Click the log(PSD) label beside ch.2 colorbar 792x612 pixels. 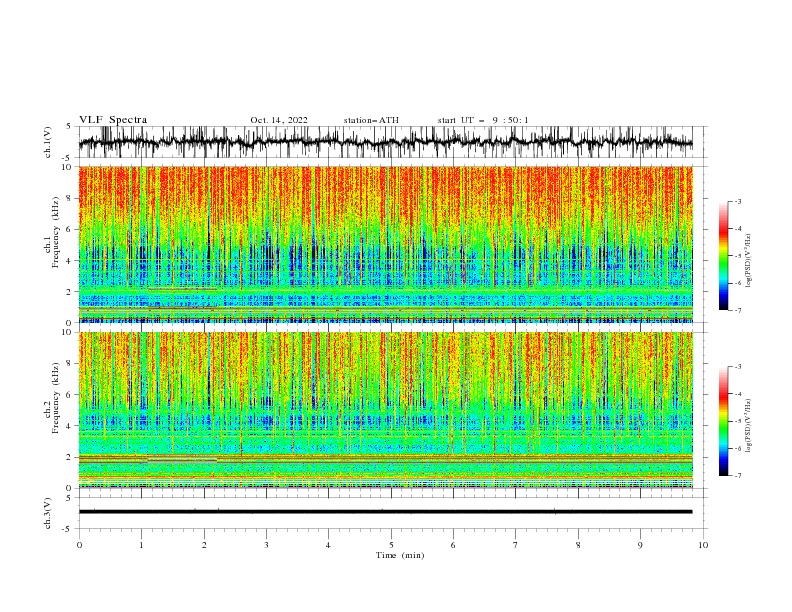(749, 426)
